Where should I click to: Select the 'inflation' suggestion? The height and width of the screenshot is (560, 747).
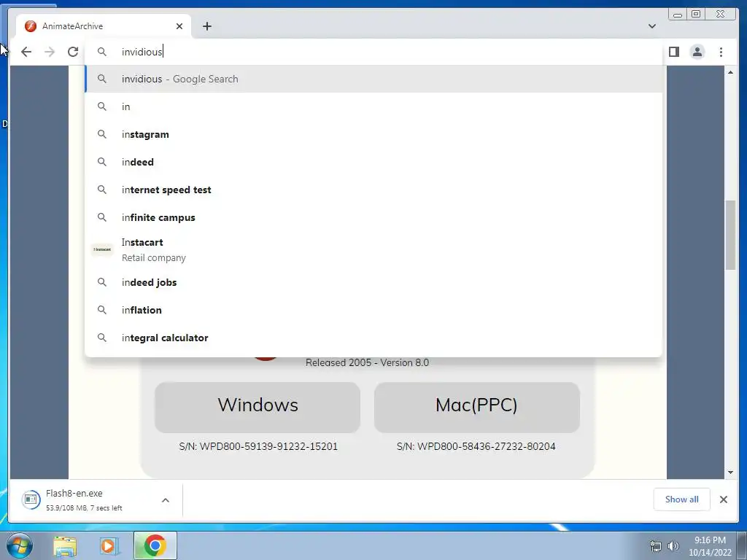pos(373,310)
